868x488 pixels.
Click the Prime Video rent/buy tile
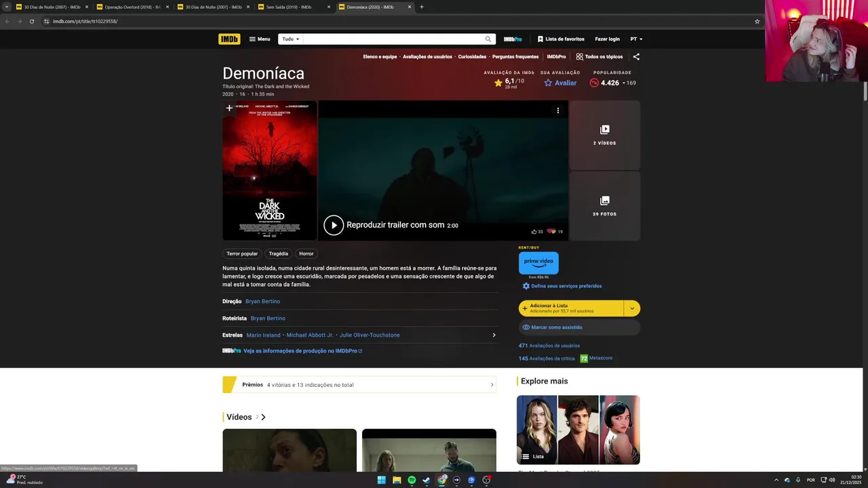tap(538, 263)
